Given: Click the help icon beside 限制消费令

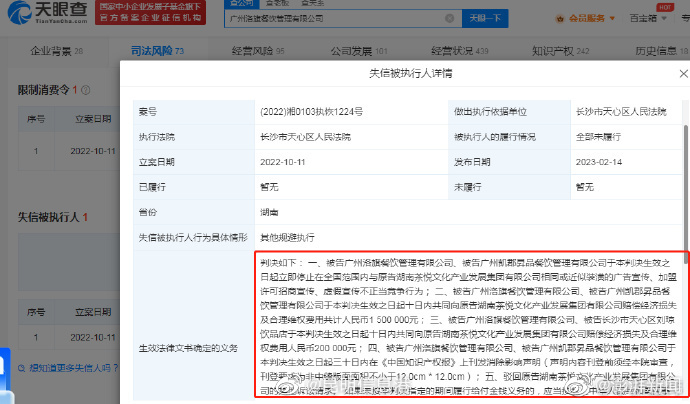Looking at the screenshot, I should (x=86, y=90).
